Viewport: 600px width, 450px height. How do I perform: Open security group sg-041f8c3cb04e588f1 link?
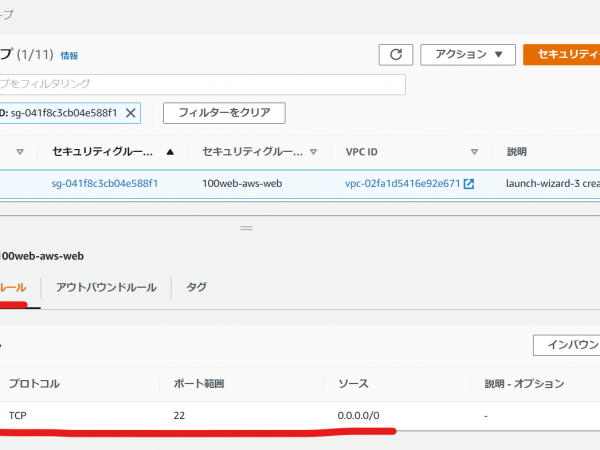[104, 184]
